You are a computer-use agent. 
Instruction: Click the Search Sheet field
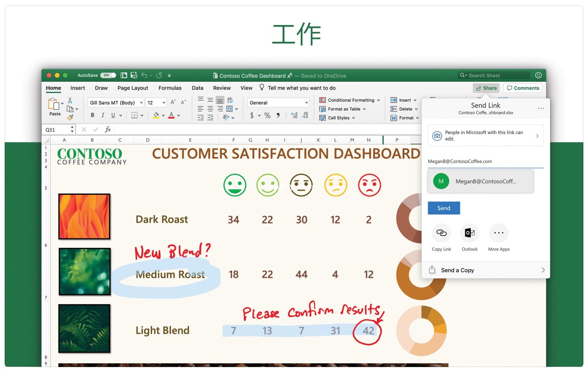point(494,75)
